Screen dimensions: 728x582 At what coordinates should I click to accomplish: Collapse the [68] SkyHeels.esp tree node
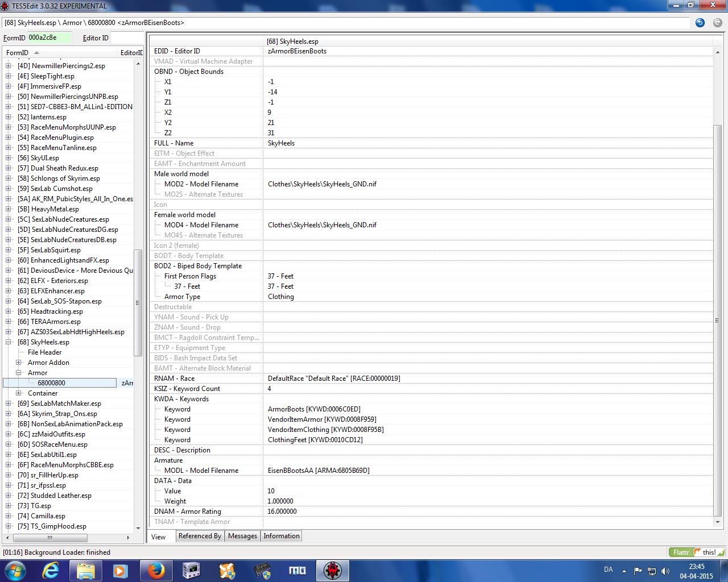pos(9,342)
